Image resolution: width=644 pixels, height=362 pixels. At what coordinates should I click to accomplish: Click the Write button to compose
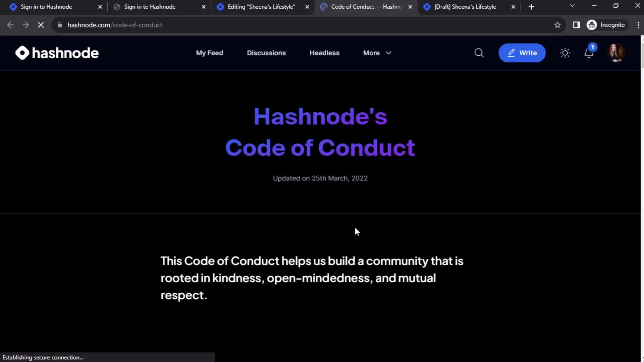(522, 53)
